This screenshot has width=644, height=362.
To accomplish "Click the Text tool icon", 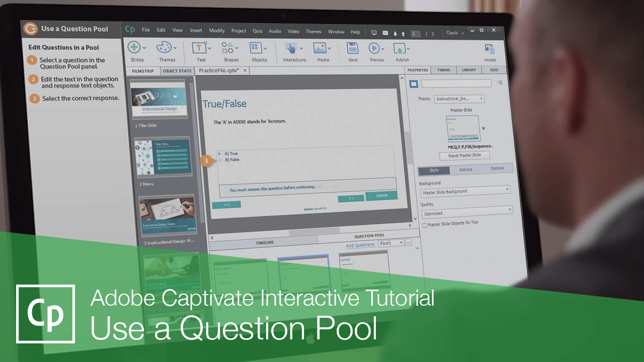I will (198, 48).
